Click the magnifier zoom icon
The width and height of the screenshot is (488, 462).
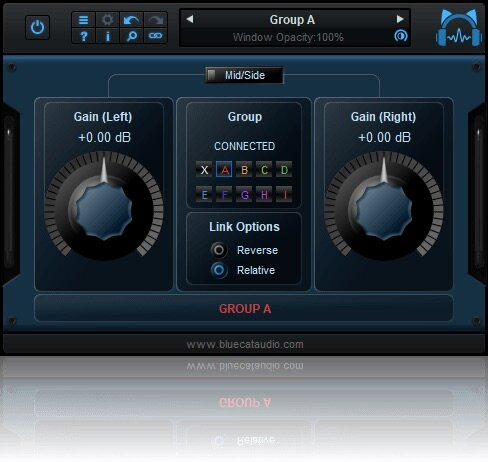131,36
